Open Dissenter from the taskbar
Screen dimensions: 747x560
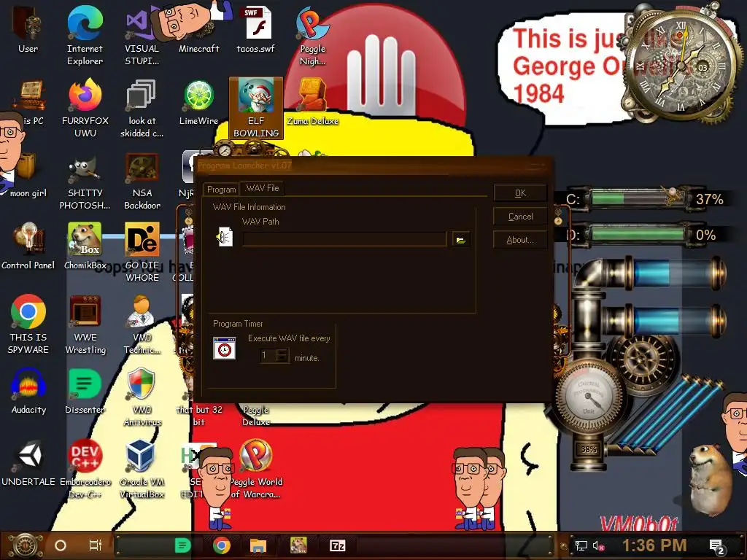tap(182, 545)
